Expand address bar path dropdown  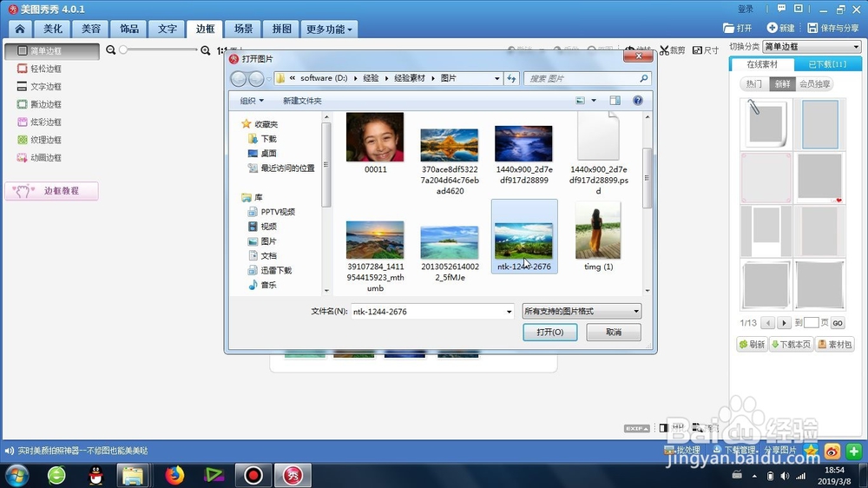pyautogui.click(x=496, y=79)
